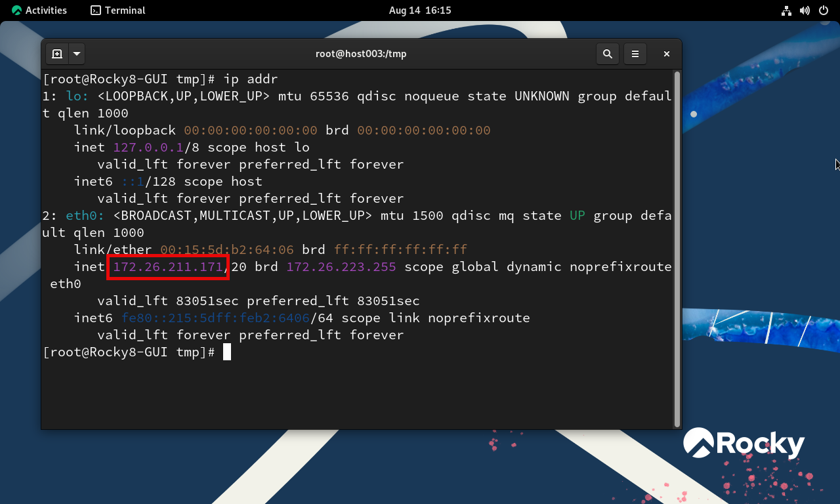Click the speaker volume icon in top bar
The height and width of the screenshot is (504, 840).
click(805, 10)
